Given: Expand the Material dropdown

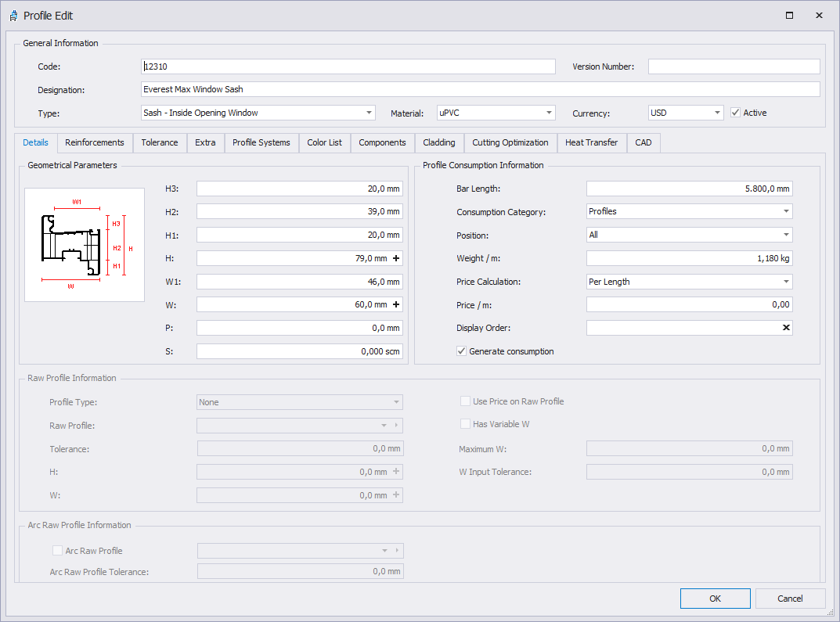Looking at the screenshot, I should point(549,113).
